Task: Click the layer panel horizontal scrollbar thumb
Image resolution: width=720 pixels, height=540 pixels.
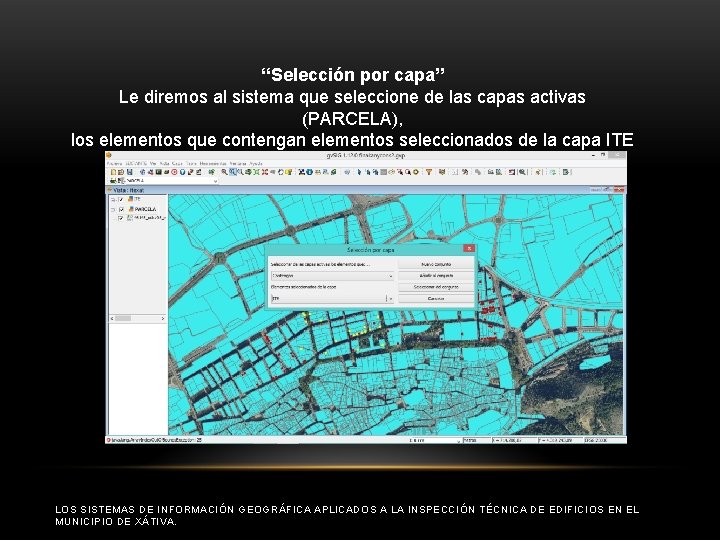Action: click(x=123, y=318)
